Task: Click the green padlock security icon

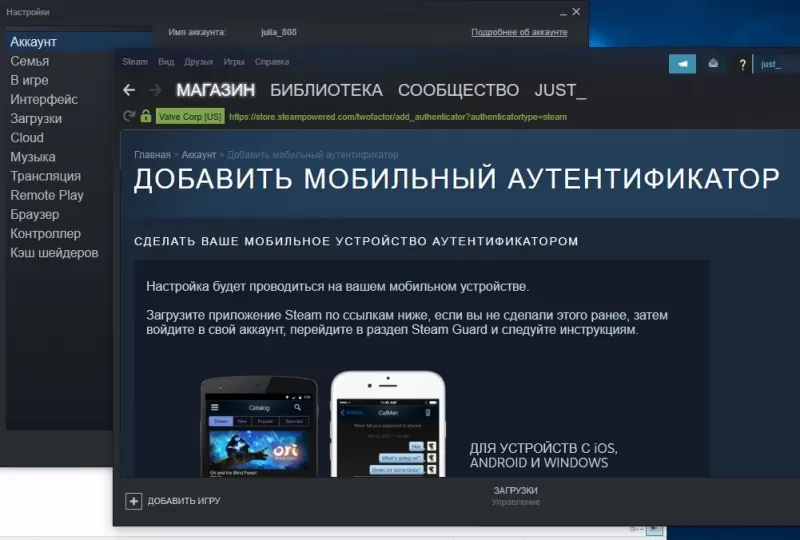Action: 146,116
